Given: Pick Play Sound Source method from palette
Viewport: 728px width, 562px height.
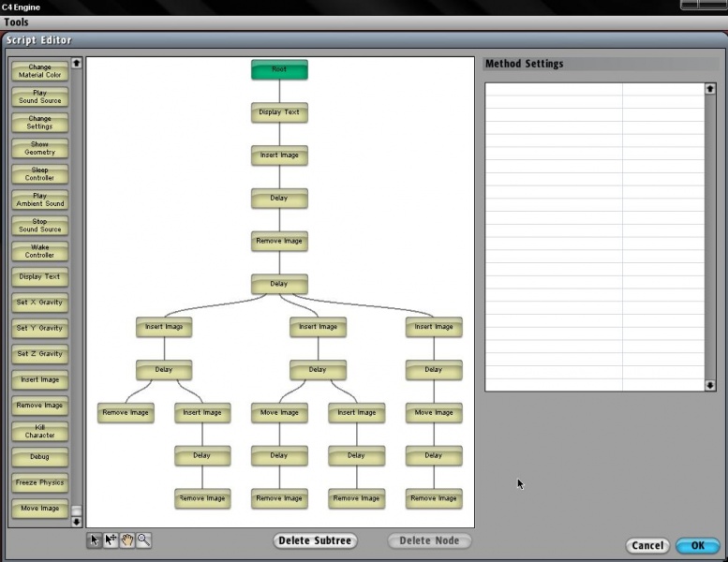Looking at the screenshot, I should (x=39, y=96).
